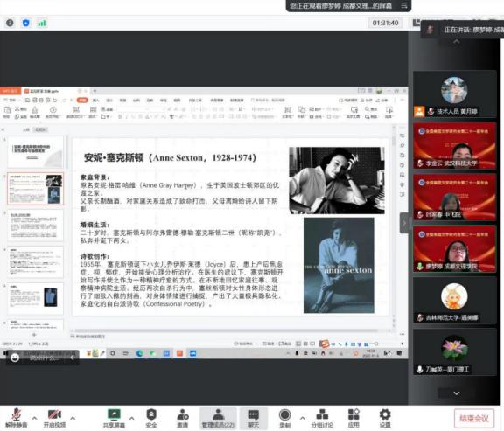Select participant tile 廖梦婷 成都文理学院
504x431 pixels.
click(x=454, y=248)
